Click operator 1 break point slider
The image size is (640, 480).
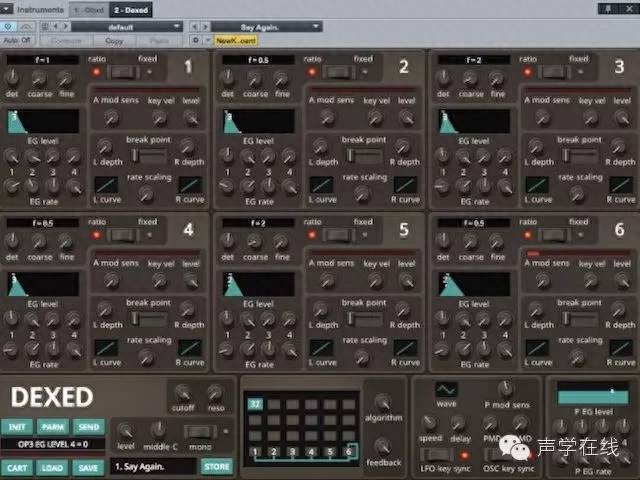pyautogui.click(x=149, y=155)
